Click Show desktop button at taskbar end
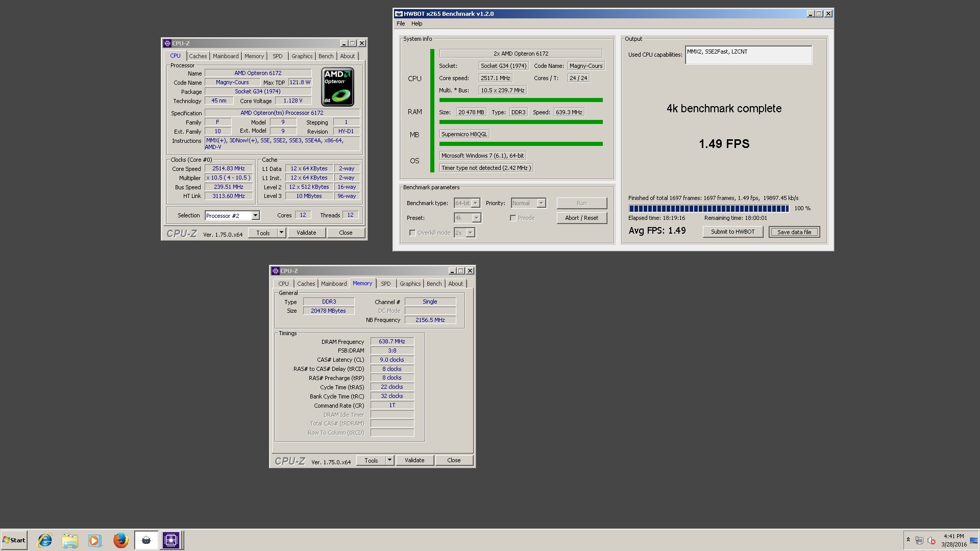This screenshot has height=551, width=980. [x=974, y=540]
